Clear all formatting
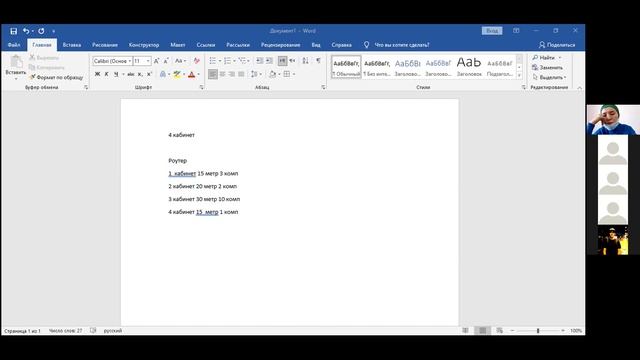The width and height of the screenshot is (640, 360). 196,61
